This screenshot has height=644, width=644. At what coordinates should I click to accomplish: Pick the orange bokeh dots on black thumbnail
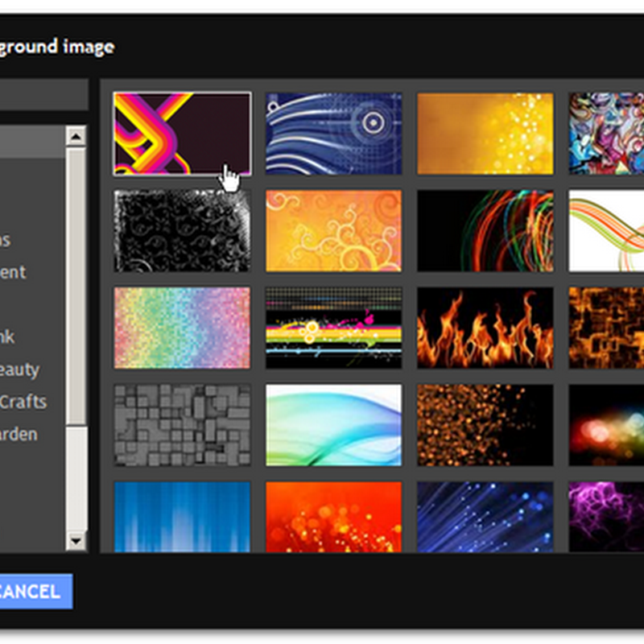[485, 425]
